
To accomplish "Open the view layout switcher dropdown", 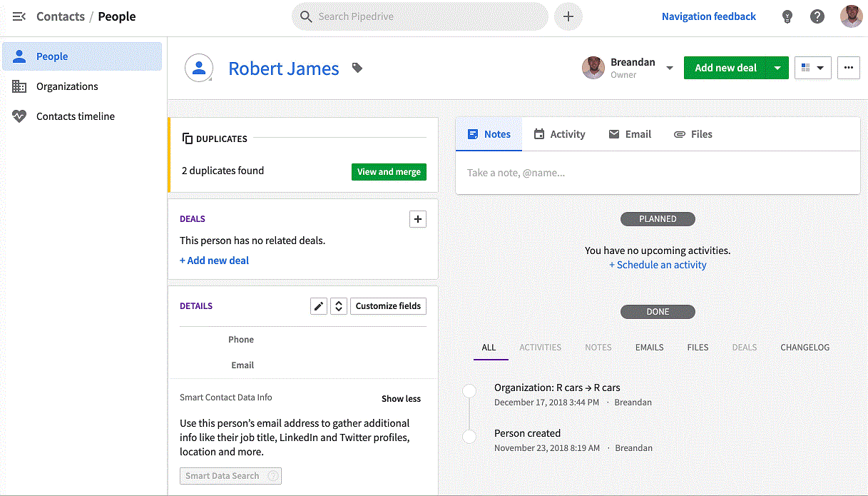I will tap(812, 68).
